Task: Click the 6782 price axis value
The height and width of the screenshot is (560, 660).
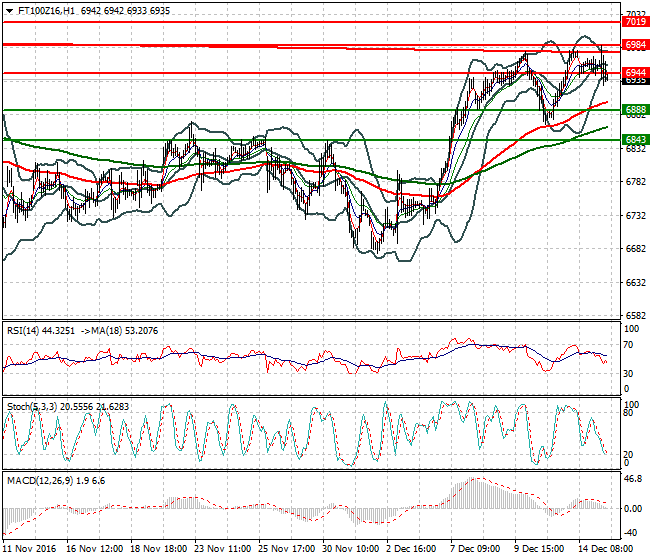Action: (636, 182)
